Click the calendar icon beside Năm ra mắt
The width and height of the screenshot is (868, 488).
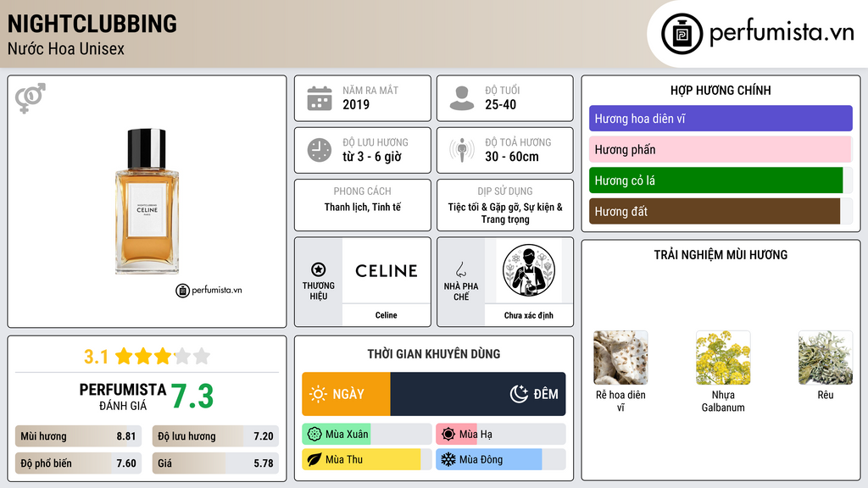coord(320,98)
